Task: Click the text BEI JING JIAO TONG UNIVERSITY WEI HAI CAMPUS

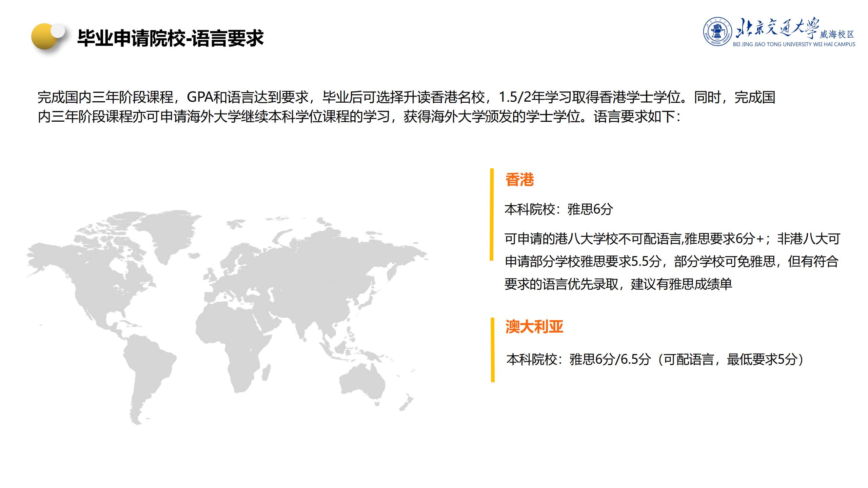Action: pos(794,44)
